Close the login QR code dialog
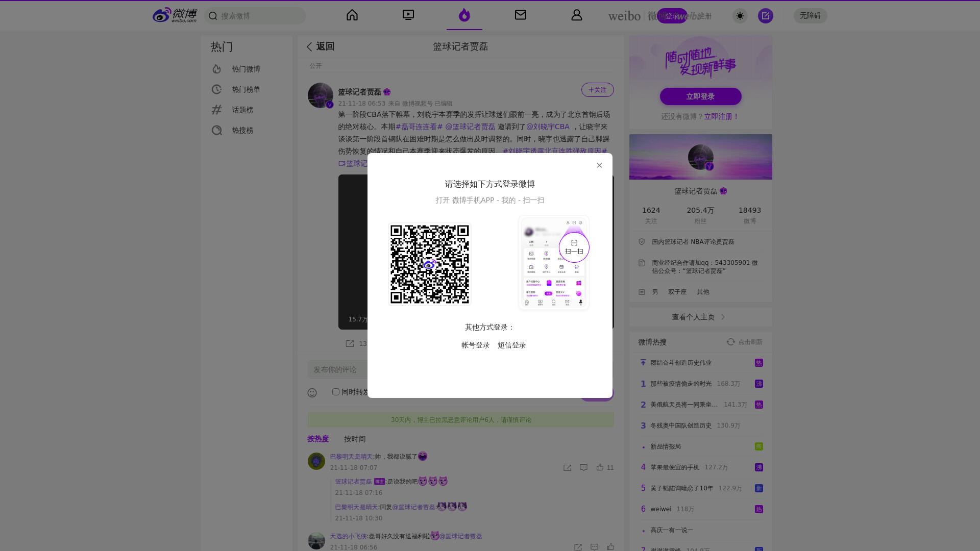The height and width of the screenshot is (551, 980). pos(599,165)
